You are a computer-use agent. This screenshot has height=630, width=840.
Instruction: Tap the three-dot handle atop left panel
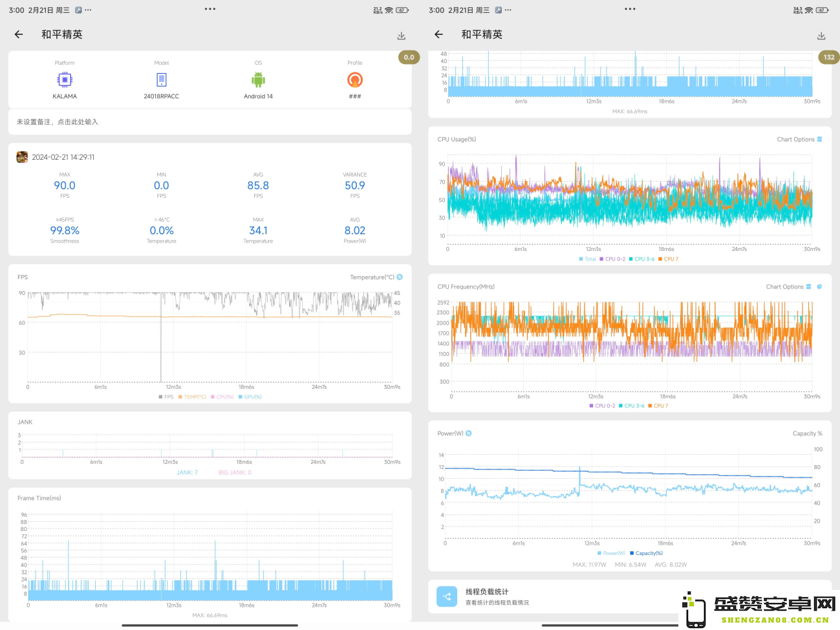pos(210,9)
